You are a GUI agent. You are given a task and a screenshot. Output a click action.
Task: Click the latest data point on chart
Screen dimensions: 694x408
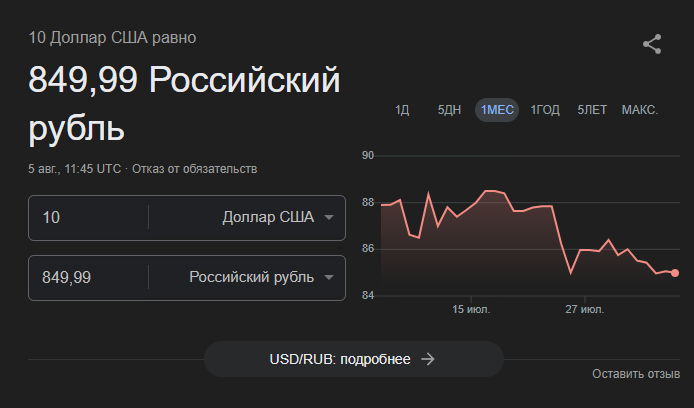pyautogui.click(x=675, y=273)
